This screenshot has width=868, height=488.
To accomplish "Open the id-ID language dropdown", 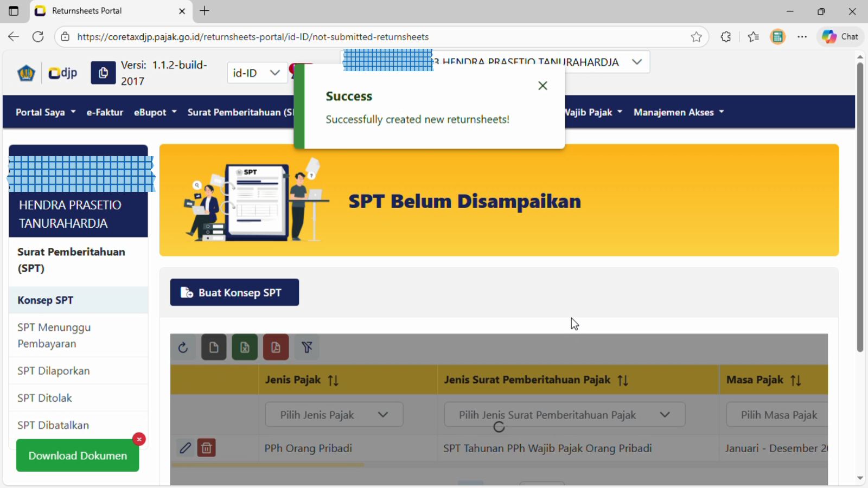I will pos(256,73).
